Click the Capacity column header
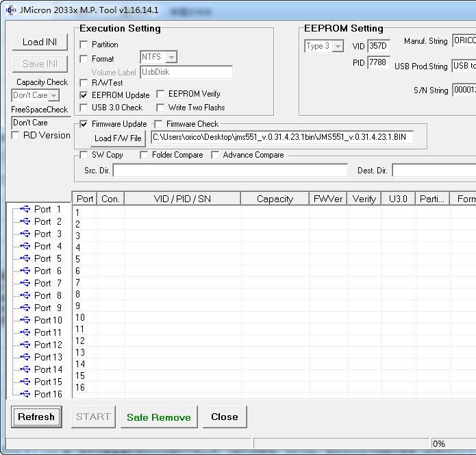The image size is (476, 455). click(x=275, y=199)
